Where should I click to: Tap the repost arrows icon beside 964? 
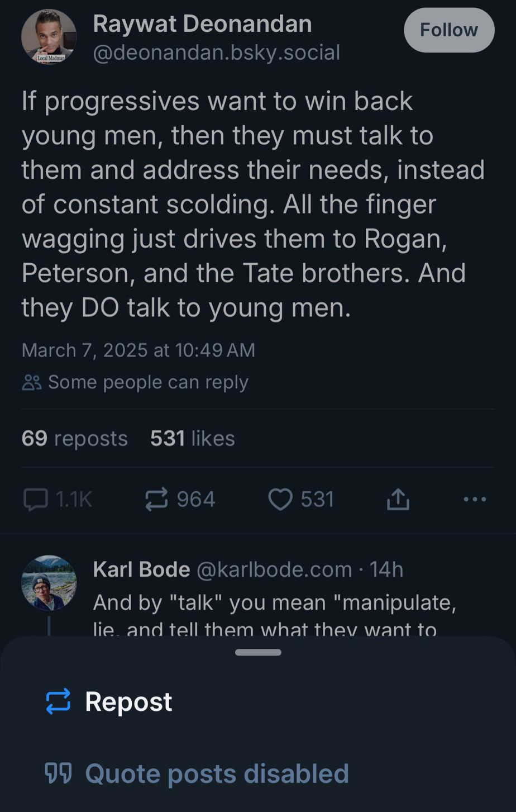click(156, 499)
